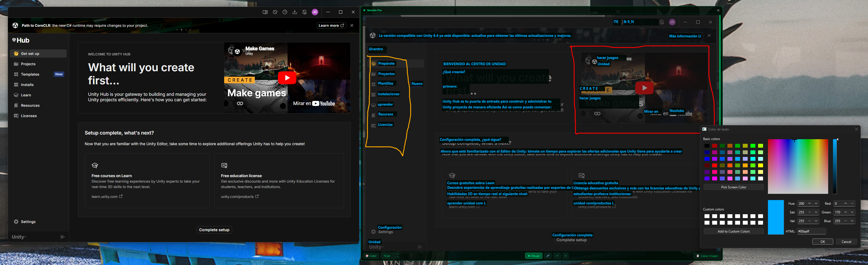Image resolution: width=868 pixels, height=265 pixels.
Task: Increase the Red value with up arrow
Action: tap(845, 204)
